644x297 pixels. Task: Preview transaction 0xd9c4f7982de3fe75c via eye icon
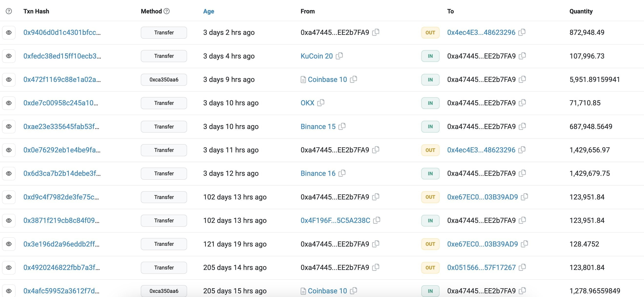point(9,197)
